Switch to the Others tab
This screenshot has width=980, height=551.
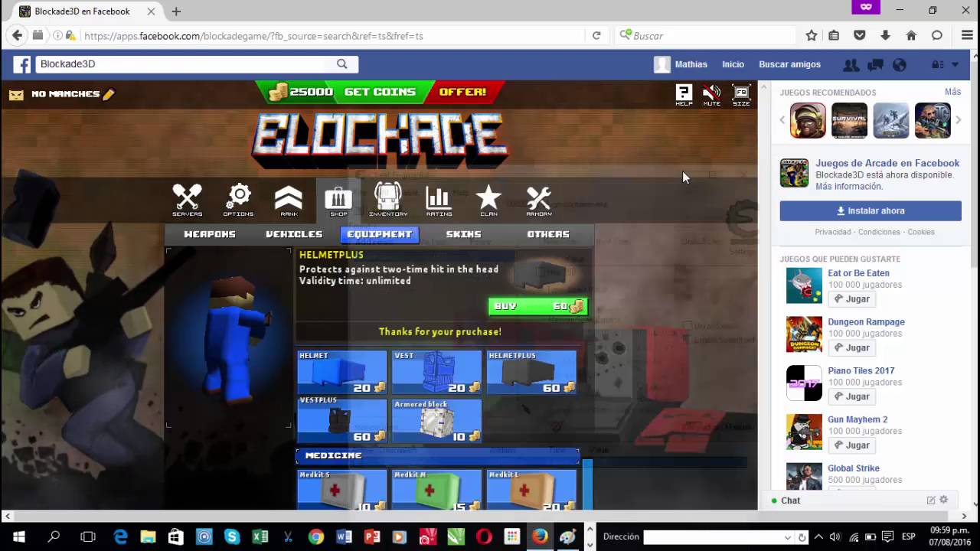548,234
